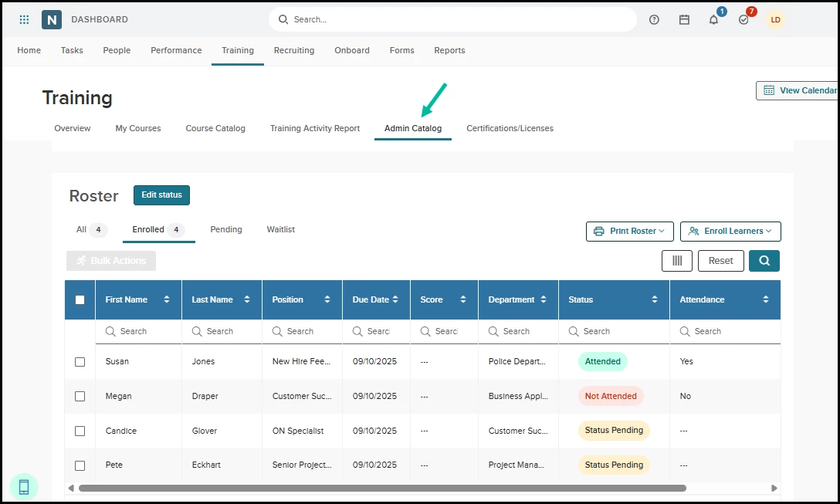Open the column chooser icon button
The image size is (840, 504).
pyautogui.click(x=677, y=261)
